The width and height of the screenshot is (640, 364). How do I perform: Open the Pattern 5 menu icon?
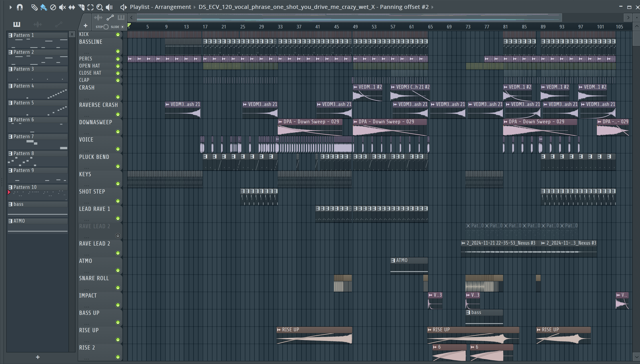click(10, 103)
